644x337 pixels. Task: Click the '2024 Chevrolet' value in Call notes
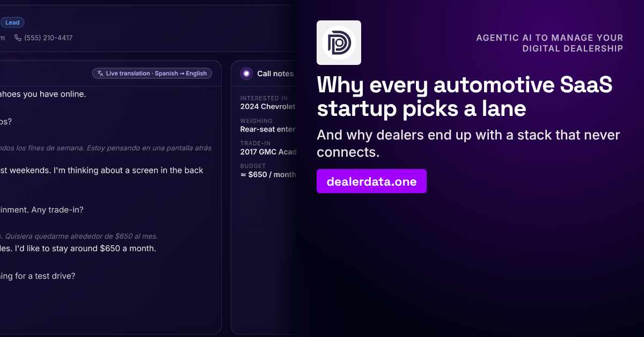268,107
